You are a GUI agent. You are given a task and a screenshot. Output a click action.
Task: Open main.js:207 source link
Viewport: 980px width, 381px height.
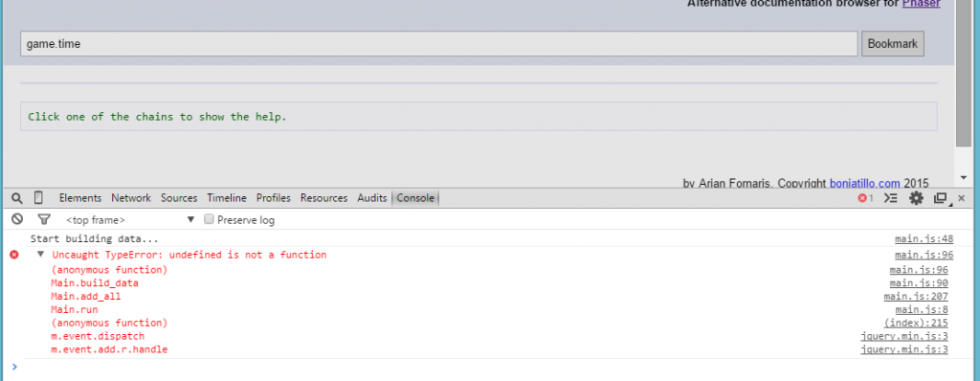point(916,297)
